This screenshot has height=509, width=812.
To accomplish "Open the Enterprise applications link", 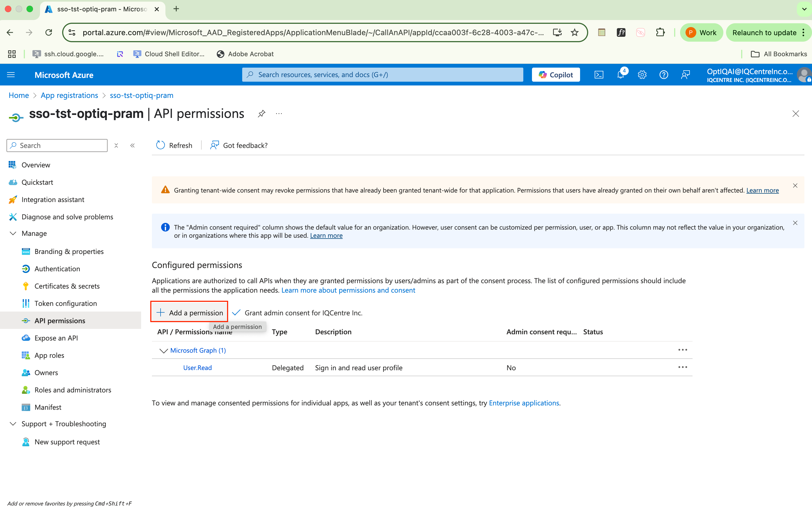I will (x=524, y=403).
